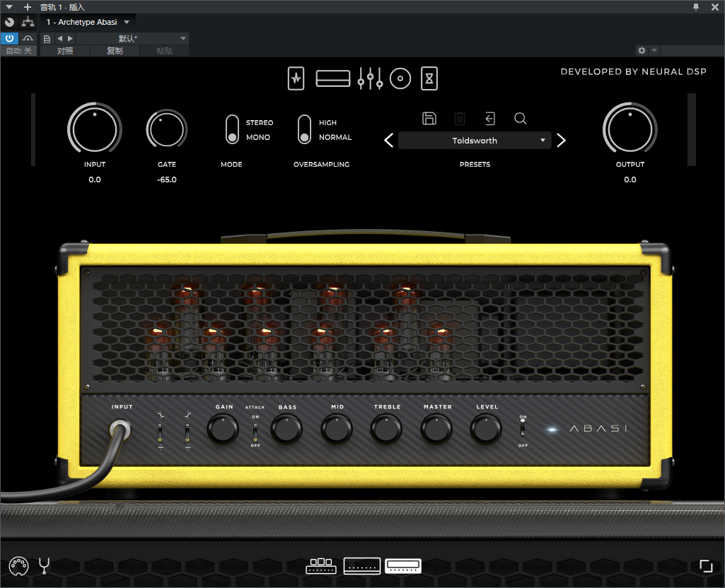This screenshot has height=588, width=725.
Task: Click the 复制 copy button
Action: pos(115,51)
